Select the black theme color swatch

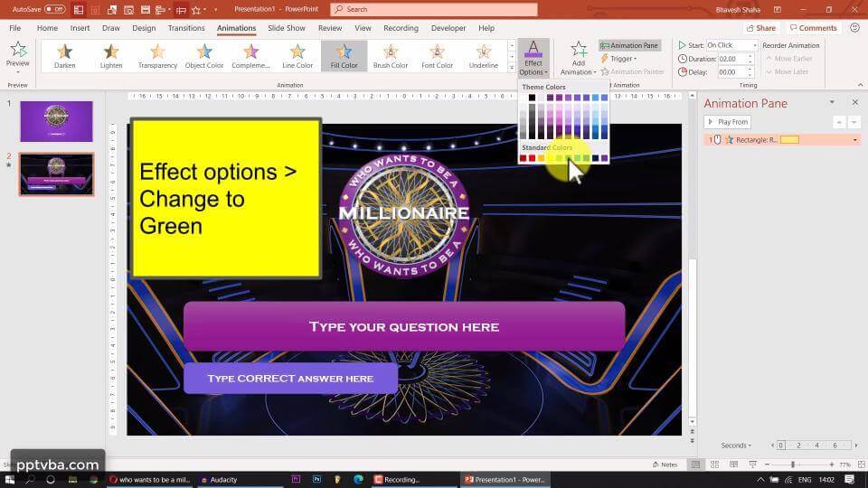point(532,98)
